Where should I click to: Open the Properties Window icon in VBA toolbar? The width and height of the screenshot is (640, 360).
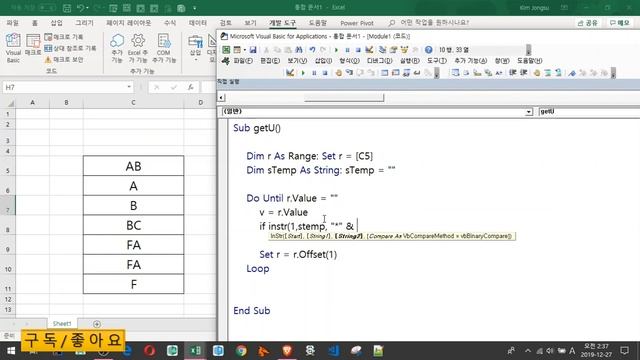tap(393, 50)
